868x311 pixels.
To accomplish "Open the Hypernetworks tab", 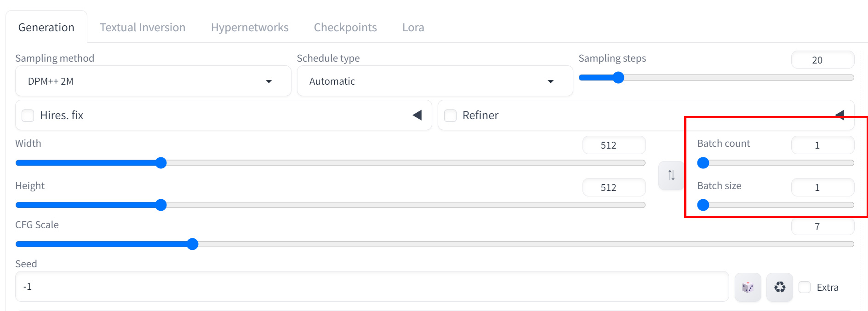I will 250,28.
